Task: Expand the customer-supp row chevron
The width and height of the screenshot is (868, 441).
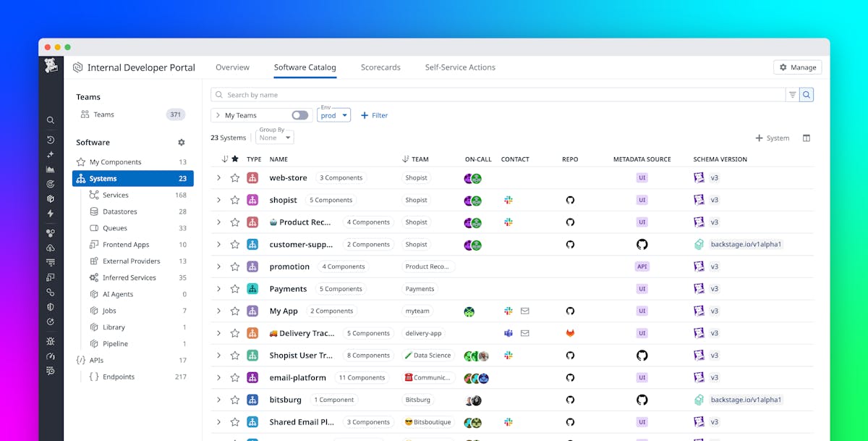Action: tap(218, 244)
